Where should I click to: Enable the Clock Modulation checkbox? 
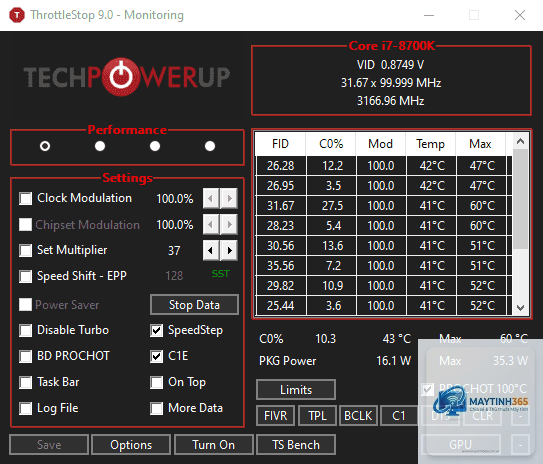[x=26, y=199]
